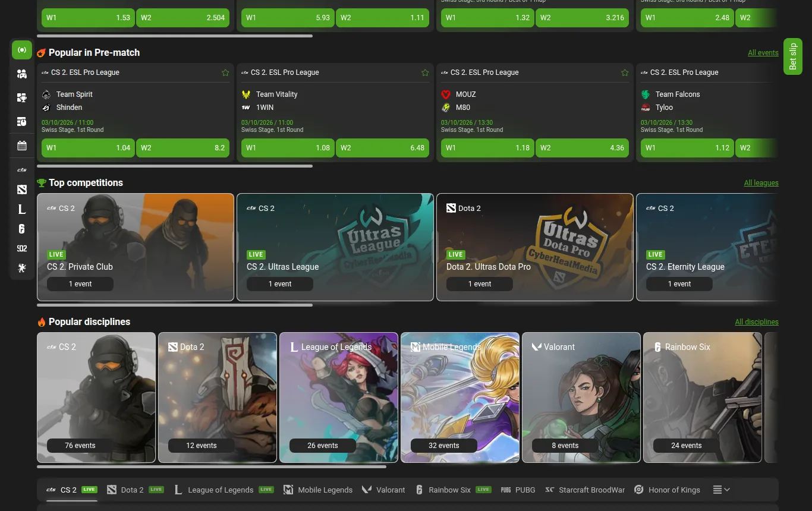The width and height of the screenshot is (812, 511).
Task: Select the CS 2 logo icon in the left sidebar
Action: pos(22,170)
